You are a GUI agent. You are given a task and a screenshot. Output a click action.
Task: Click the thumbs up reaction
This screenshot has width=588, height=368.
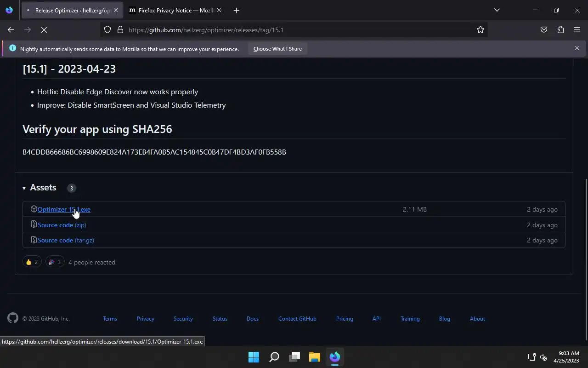click(32, 262)
